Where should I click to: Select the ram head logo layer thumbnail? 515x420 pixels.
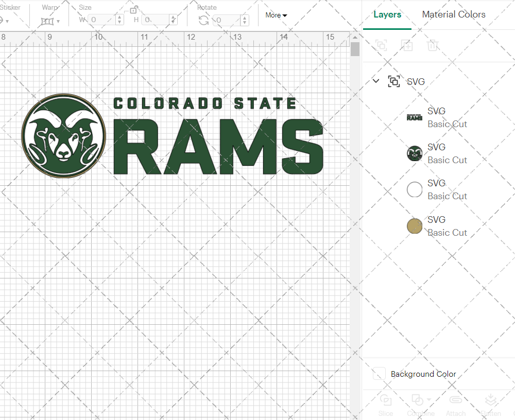click(415, 153)
